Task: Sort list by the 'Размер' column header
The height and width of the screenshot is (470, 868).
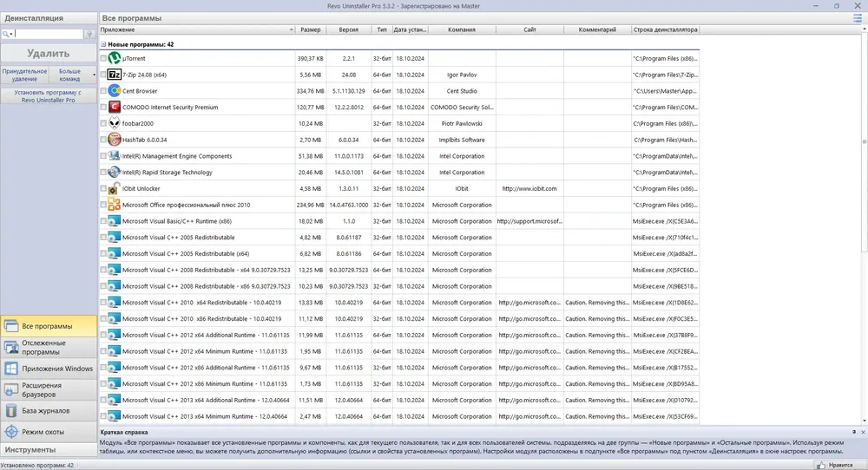Action: 311,29
